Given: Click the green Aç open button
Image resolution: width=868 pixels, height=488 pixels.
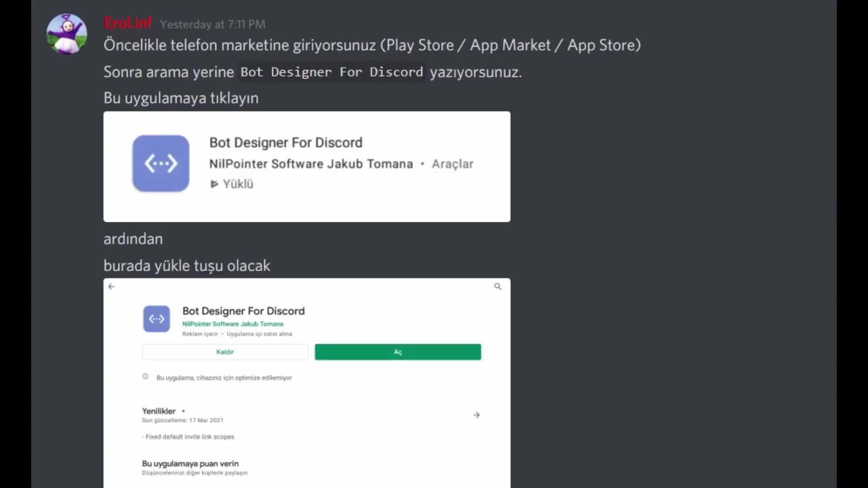Looking at the screenshot, I should [x=398, y=352].
